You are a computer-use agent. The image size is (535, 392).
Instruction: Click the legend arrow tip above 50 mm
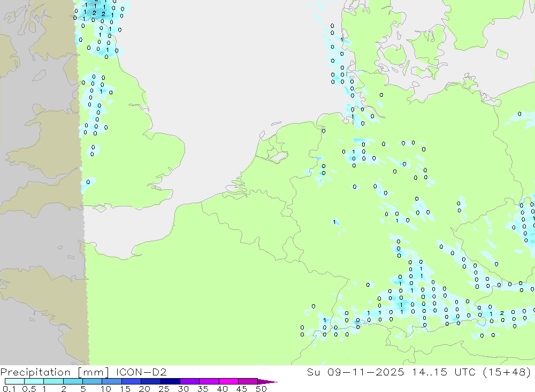coord(267,381)
